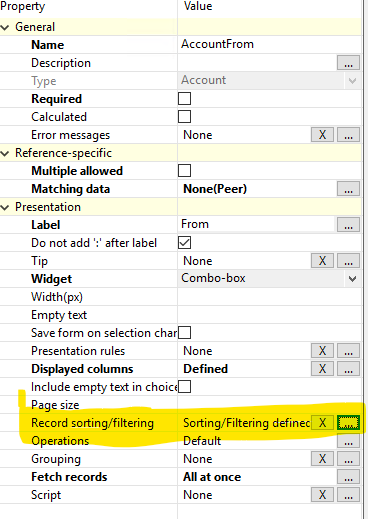The image size is (368, 519).
Task: Click the Width(px) value field
Action: 269,297
